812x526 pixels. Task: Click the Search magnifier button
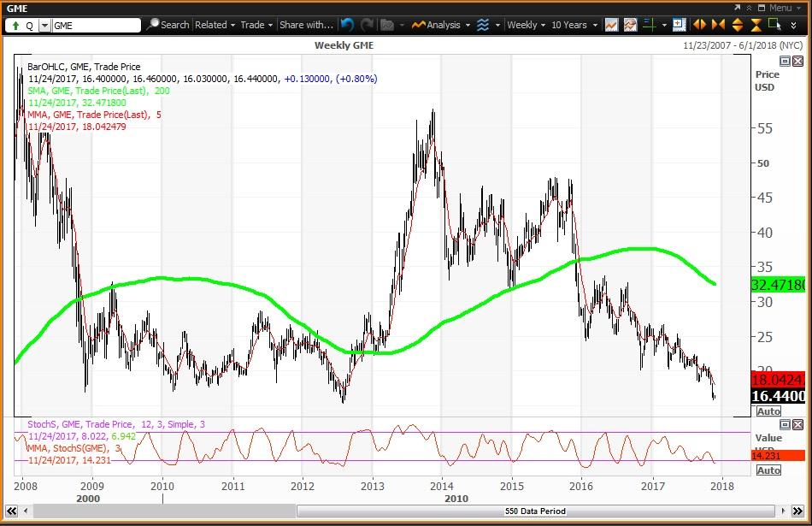pos(168,25)
